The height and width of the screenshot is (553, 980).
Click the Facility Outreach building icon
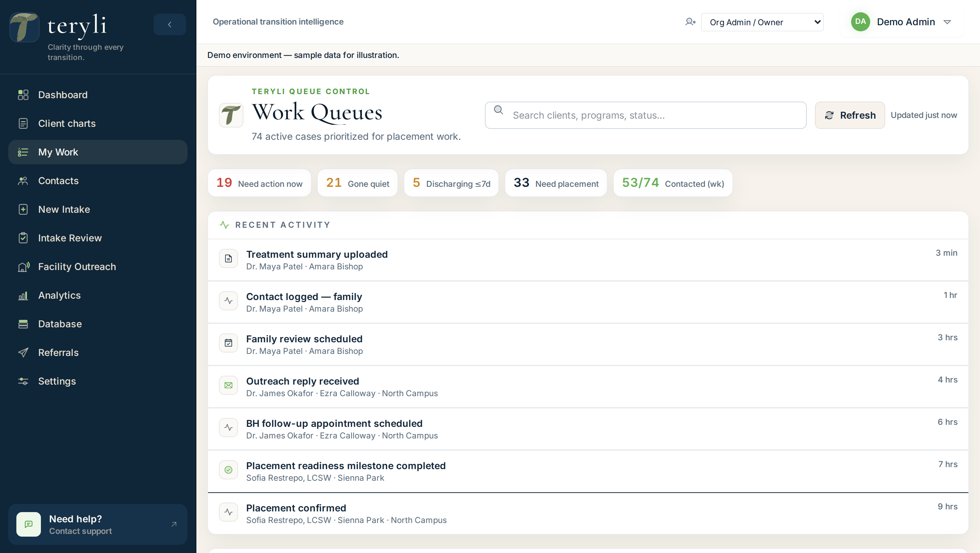tap(23, 267)
